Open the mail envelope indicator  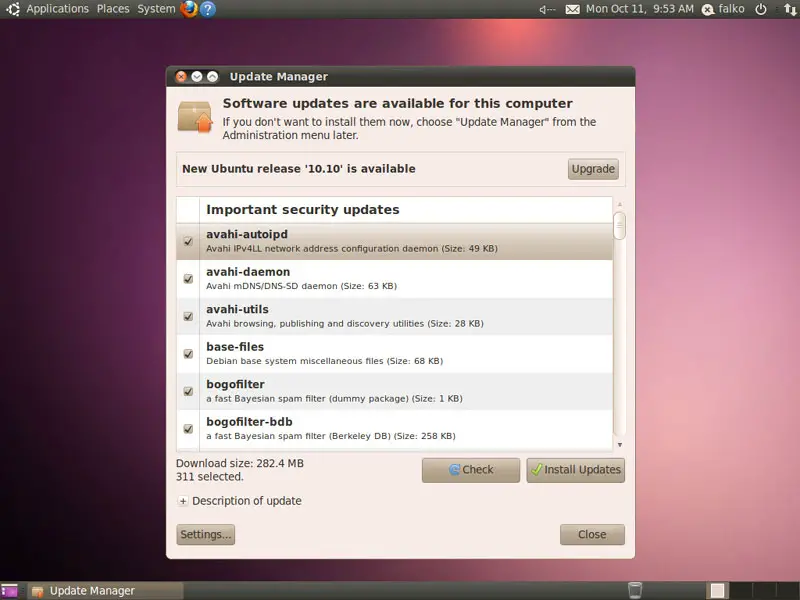click(x=572, y=9)
